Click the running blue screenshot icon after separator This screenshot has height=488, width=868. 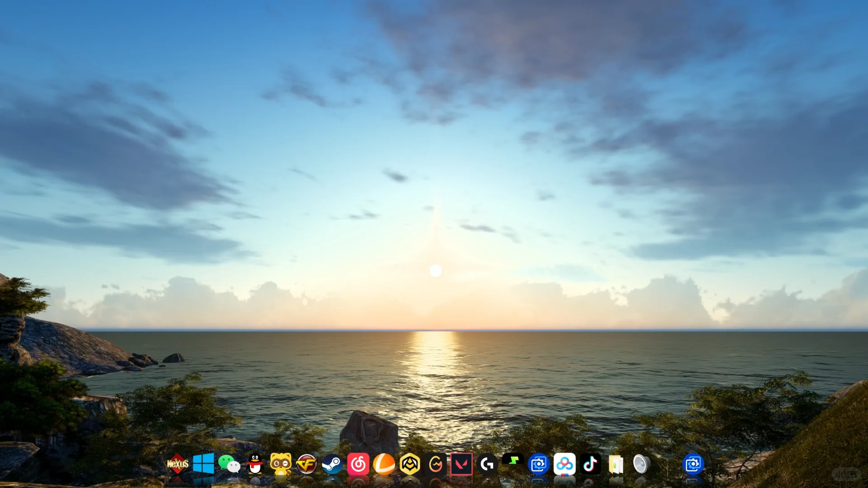[693, 464]
